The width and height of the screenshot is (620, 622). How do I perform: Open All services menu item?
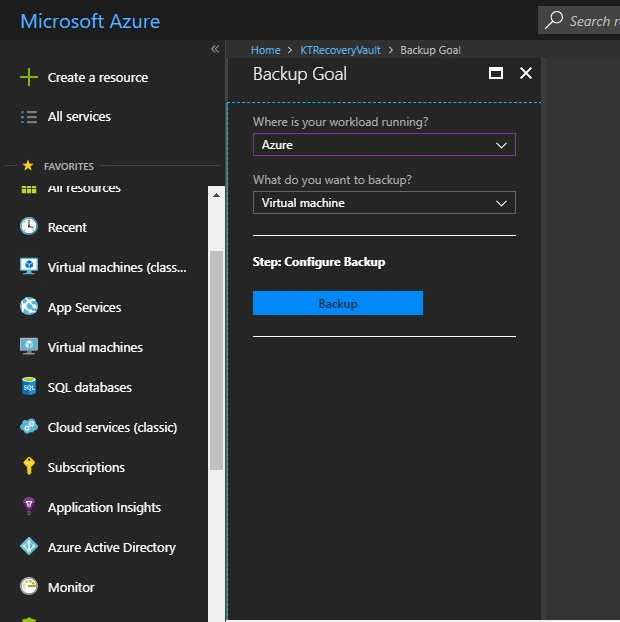[79, 117]
